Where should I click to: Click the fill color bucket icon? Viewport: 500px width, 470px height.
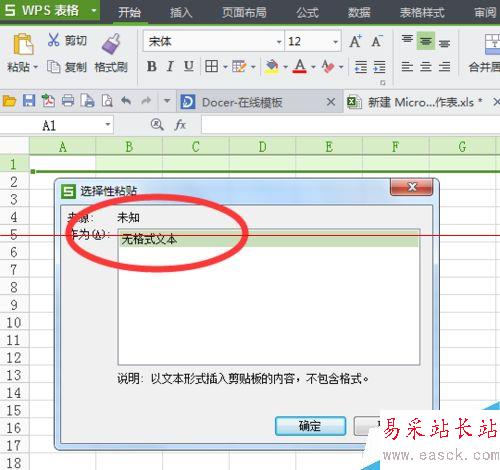[272, 66]
